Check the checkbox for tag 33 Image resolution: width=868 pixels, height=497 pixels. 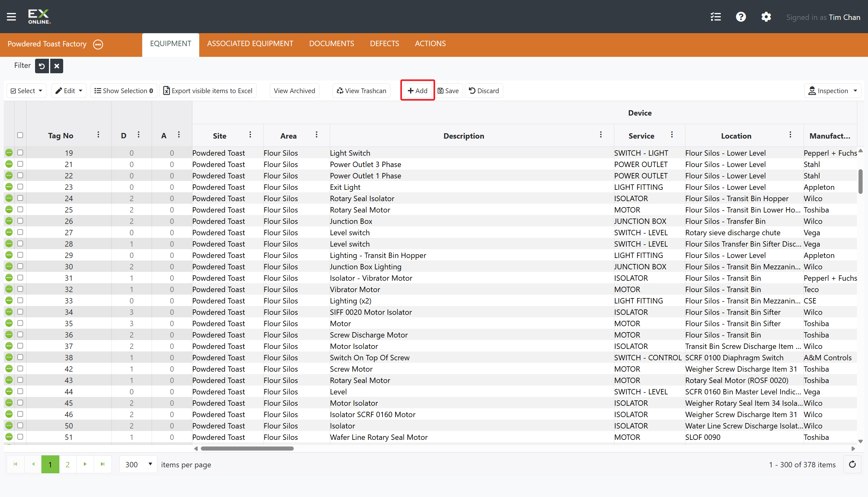pyautogui.click(x=20, y=300)
